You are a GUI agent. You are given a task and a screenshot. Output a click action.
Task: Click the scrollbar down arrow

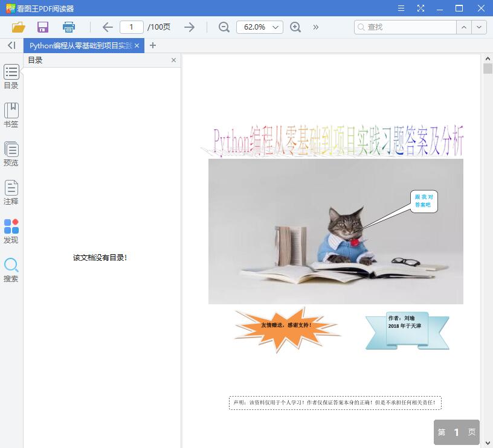click(488, 443)
